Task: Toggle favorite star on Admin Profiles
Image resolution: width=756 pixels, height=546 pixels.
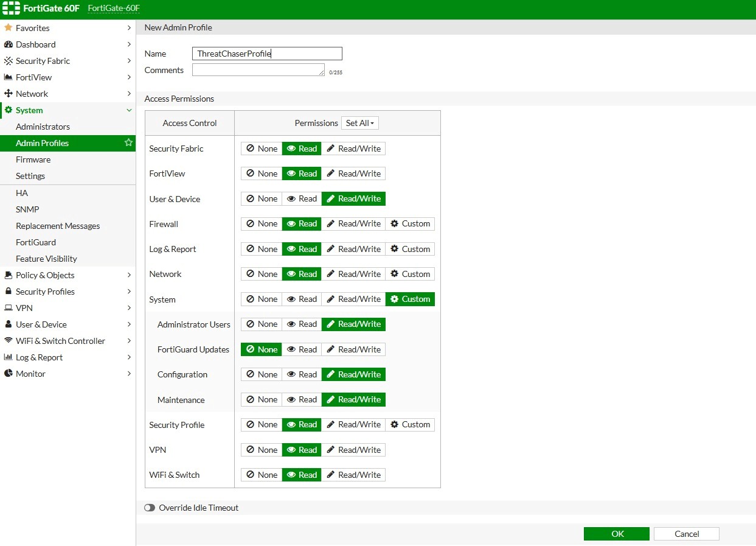Action: tap(128, 143)
